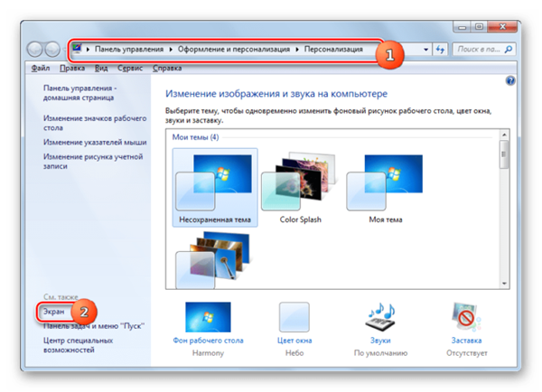Click themes list scrollbar down arrow
Viewport: 542px width, 392px height.
[504, 284]
